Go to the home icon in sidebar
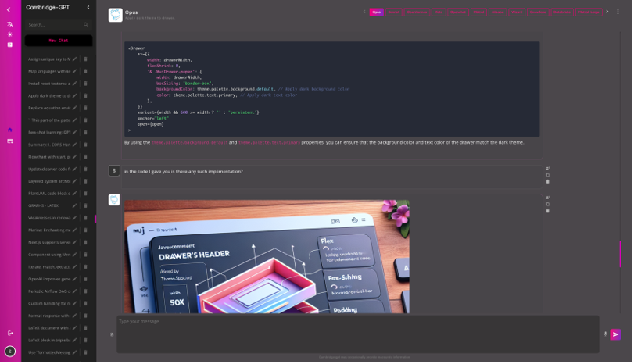634x364 pixels. [9, 130]
